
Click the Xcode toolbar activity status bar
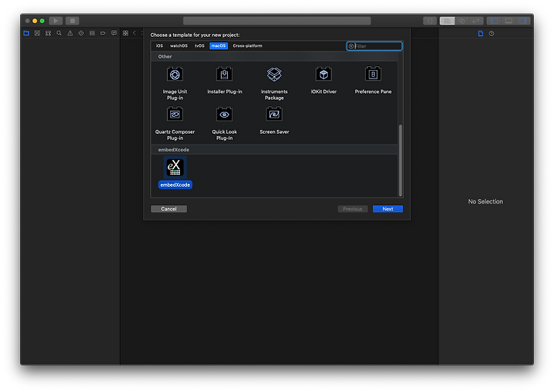(277, 21)
